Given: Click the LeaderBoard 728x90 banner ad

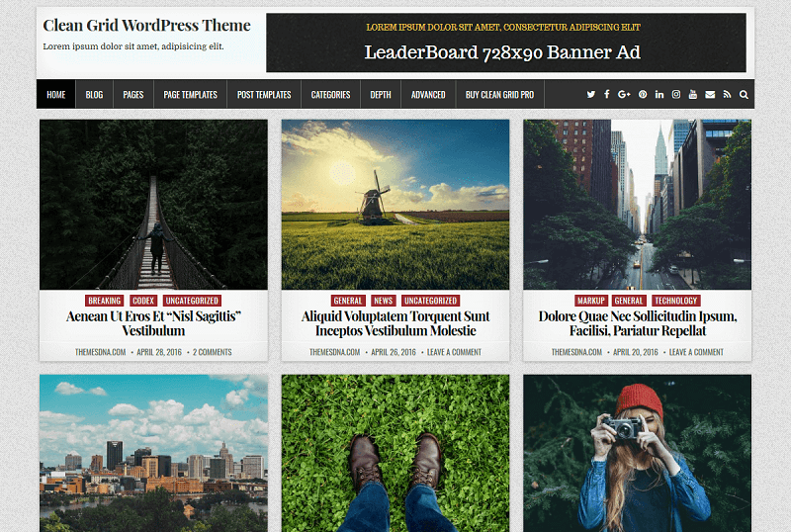Looking at the screenshot, I should tap(506, 43).
